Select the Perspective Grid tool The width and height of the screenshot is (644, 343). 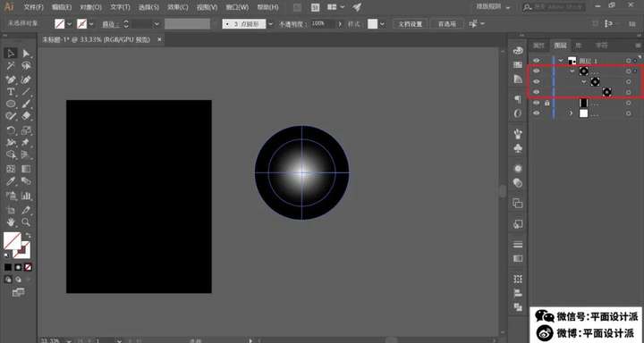[26, 155]
